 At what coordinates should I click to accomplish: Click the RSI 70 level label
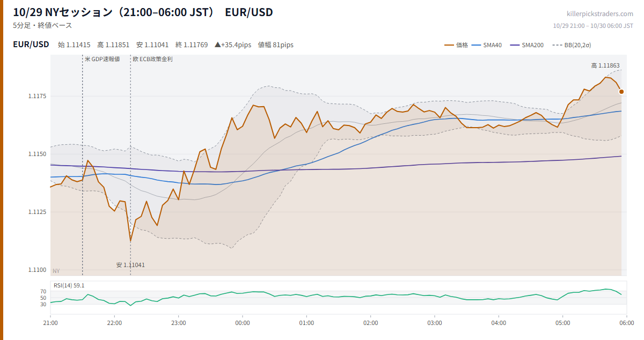click(x=43, y=292)
